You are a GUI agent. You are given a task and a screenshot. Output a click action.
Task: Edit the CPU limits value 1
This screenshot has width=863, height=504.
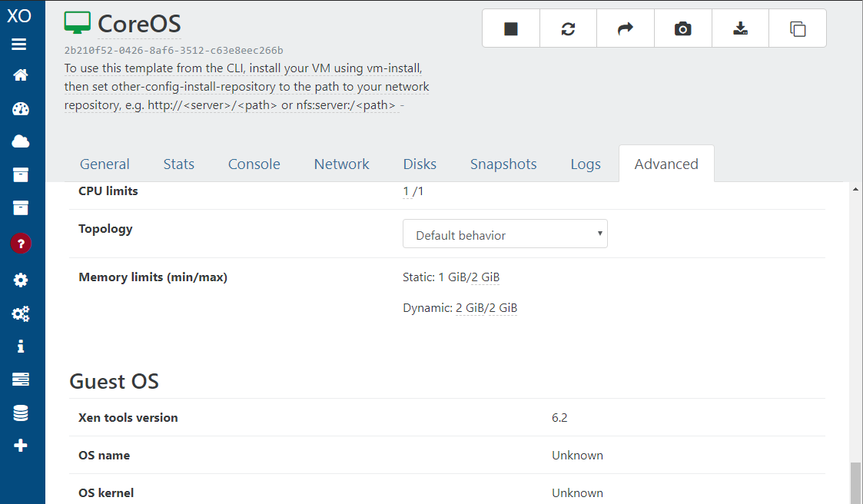(x=407, y=191)
